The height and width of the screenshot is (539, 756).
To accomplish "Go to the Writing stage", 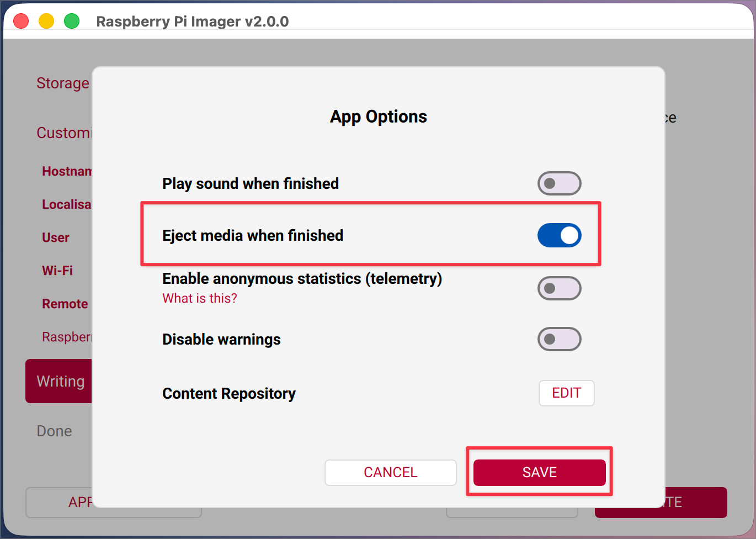I will (61, 381).
